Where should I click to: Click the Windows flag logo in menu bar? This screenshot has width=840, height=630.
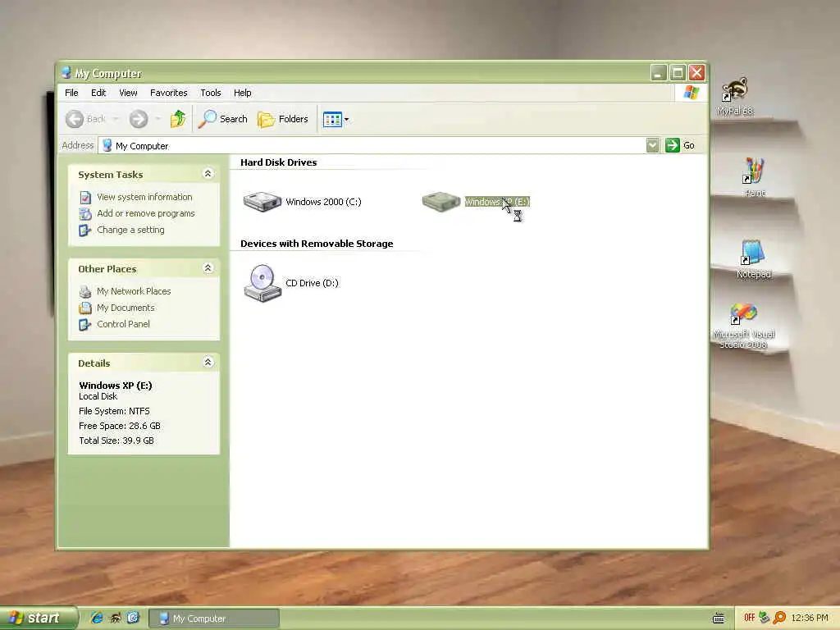pos(691,93)
